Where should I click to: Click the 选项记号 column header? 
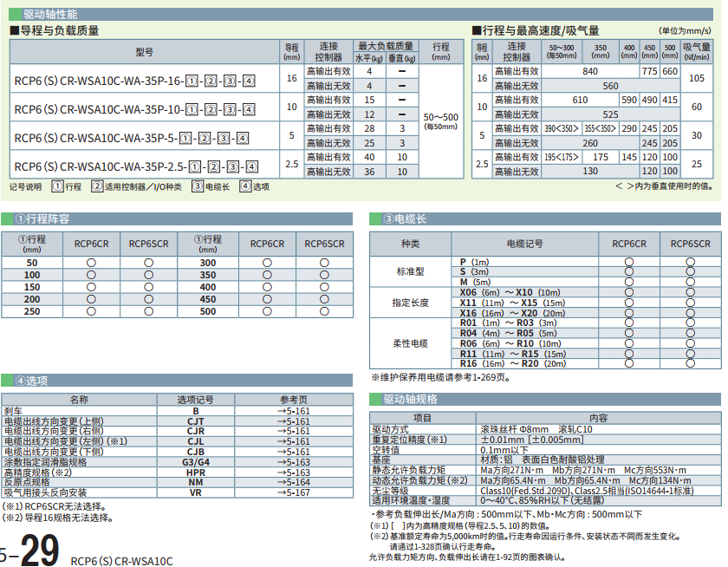coord(196,400)
